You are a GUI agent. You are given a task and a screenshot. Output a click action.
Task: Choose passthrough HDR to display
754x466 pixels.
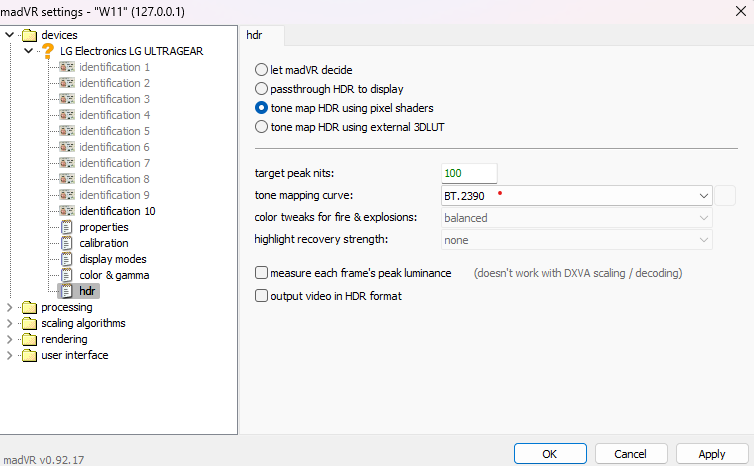[x=262, y=89]
